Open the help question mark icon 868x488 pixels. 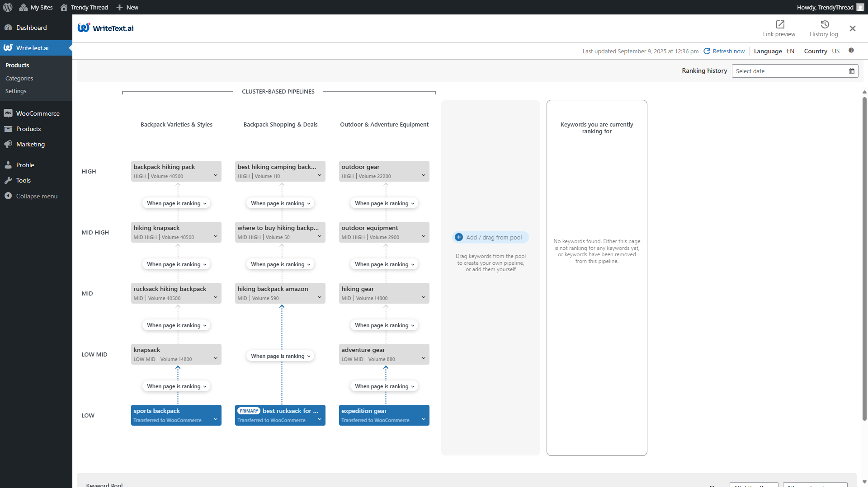pos(852,51)
